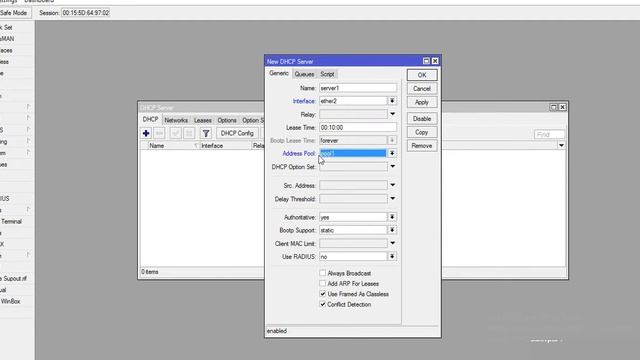Open the Networks tab in DHCP Server window
This screenshot has height=360, width=640.
[176, 120]
